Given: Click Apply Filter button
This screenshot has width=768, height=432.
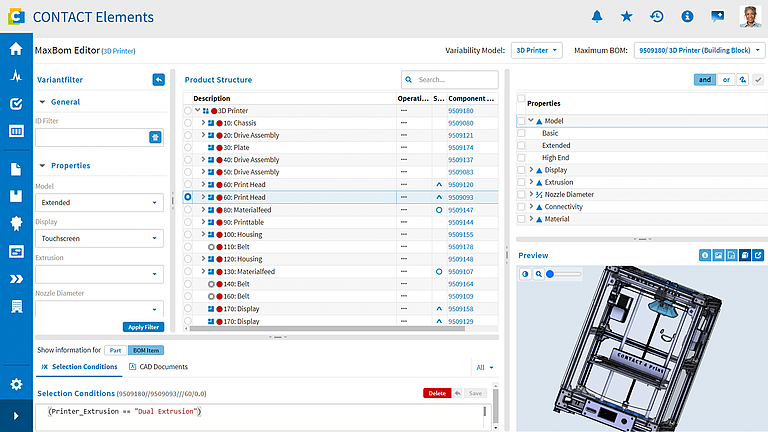Looking at the screenshot, I should click(x=143, y=327).
